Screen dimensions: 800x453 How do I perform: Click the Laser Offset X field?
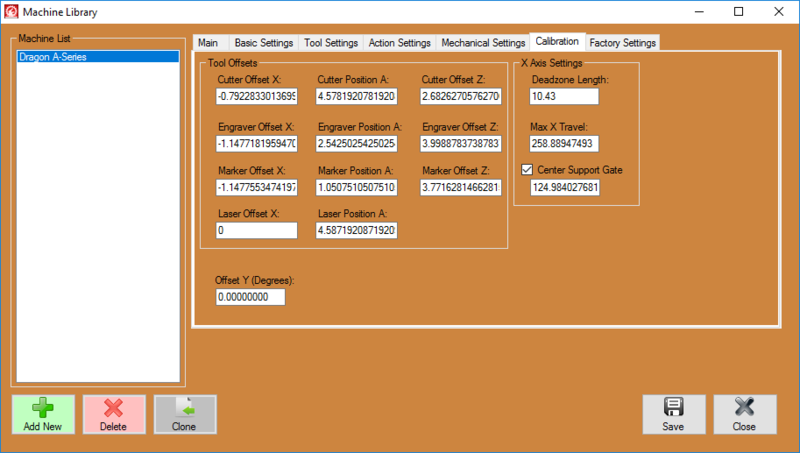257,231
